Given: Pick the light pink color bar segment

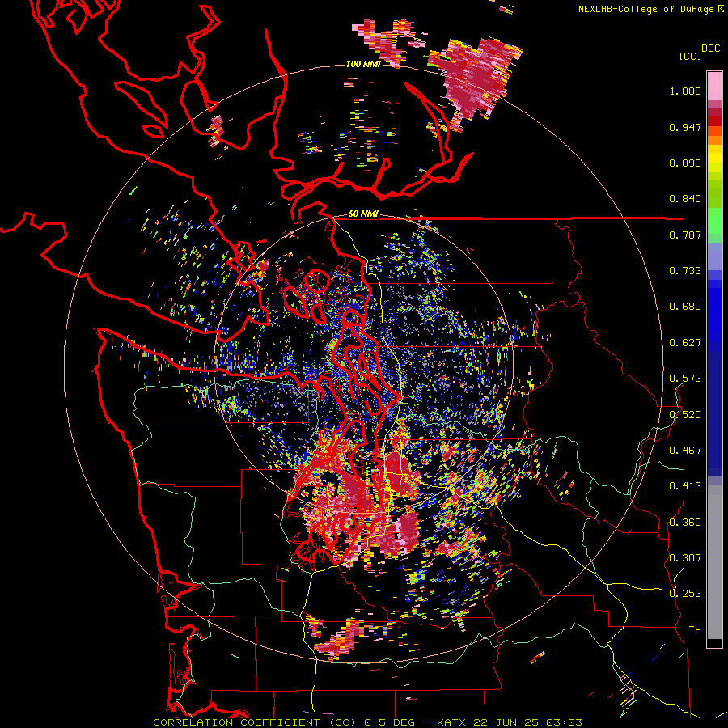Looking at the screenshot, I should click(x=714, y=87).
